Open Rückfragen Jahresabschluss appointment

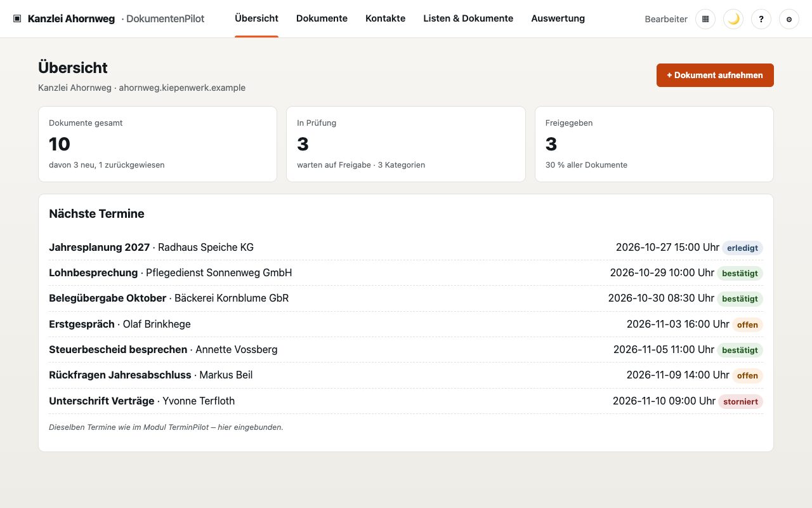pyautogui.click(x=406, y=375)
